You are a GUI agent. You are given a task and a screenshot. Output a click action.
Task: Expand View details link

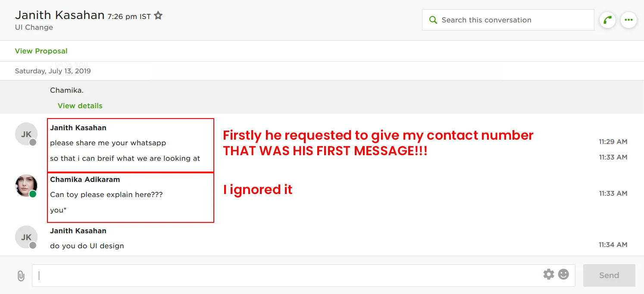(80, 106)
